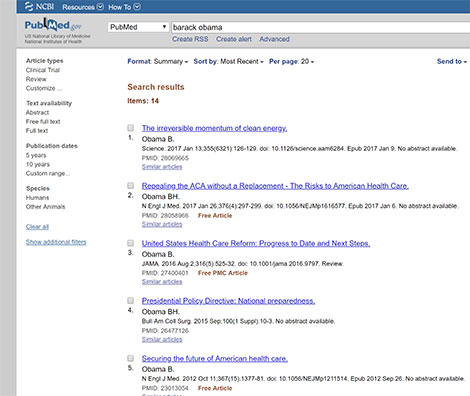Click the Science 2017 citation line
The width and height of the screenshot is (470, 396).
(x=299, y=149)
